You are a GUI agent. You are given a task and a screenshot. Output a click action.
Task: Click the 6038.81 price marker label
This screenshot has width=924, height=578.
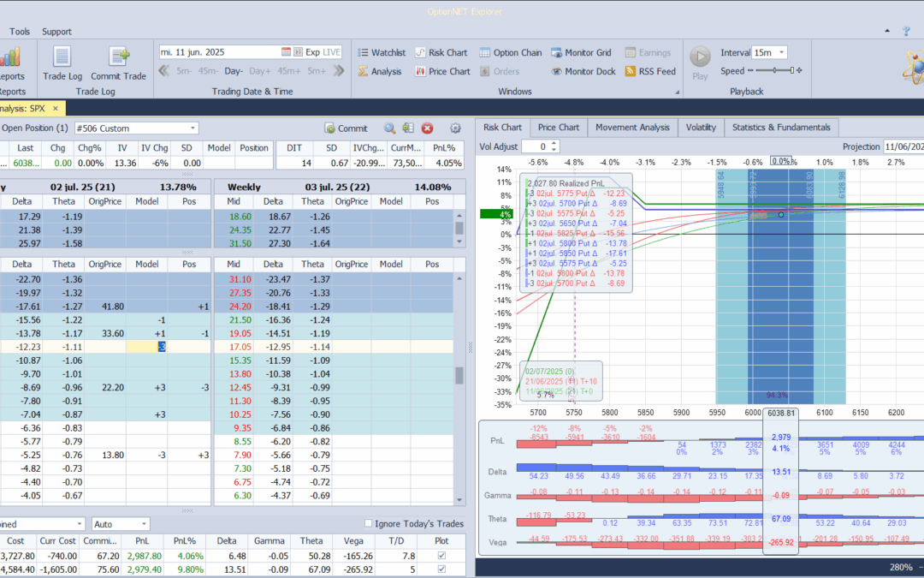click(x=781, y=413)
